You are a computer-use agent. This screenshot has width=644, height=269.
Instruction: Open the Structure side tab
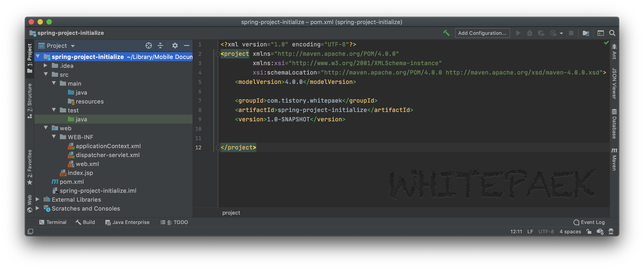pos(30,101)
